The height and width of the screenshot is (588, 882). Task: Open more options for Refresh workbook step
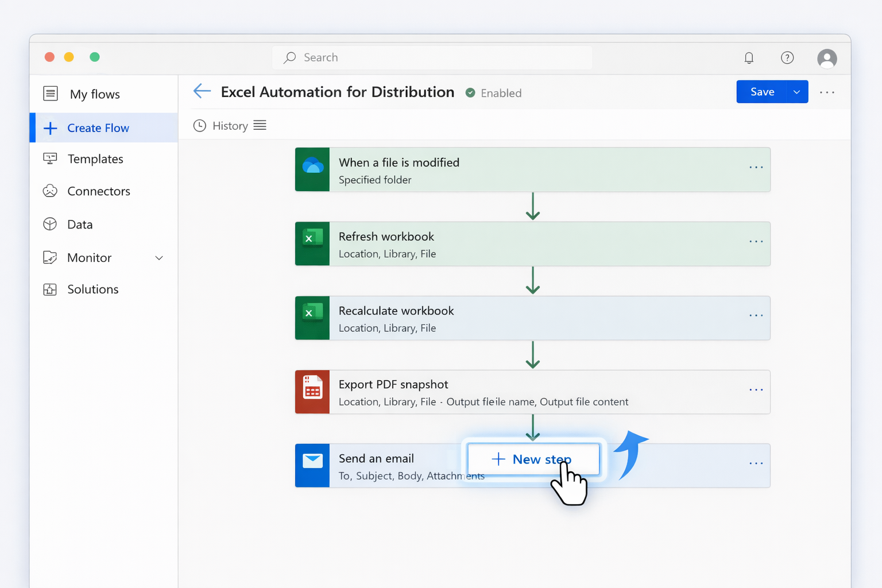[756, 241]
